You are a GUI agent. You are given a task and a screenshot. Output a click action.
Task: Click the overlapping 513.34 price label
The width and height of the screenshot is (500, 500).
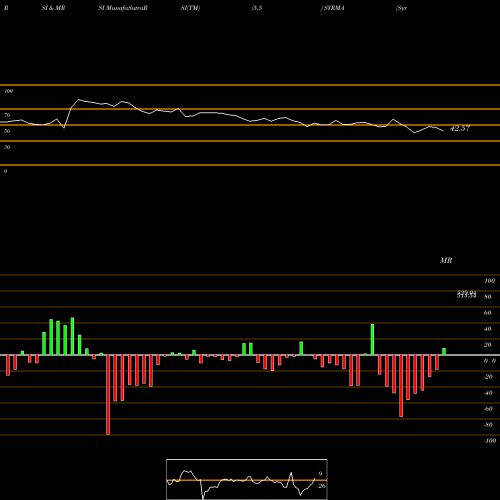(x=466, y=295)
